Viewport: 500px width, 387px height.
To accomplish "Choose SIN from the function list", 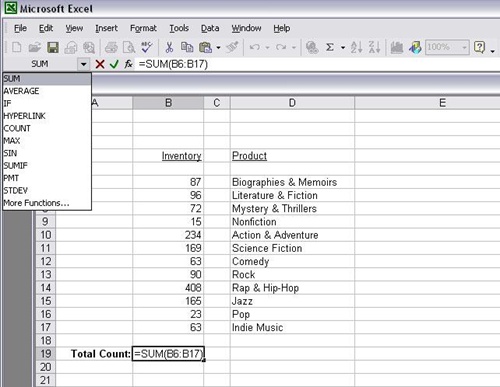I will coord(47,153).
